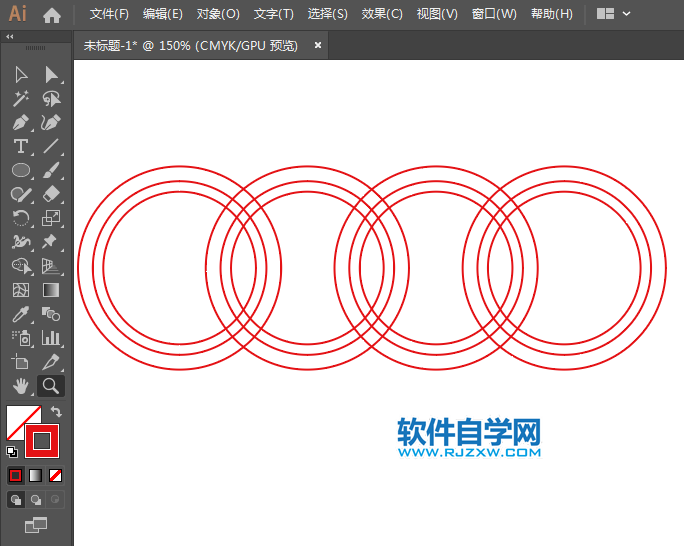Select the Curvature tool
The width and height of the screenshot is (684, 546).
pos(51,123)
